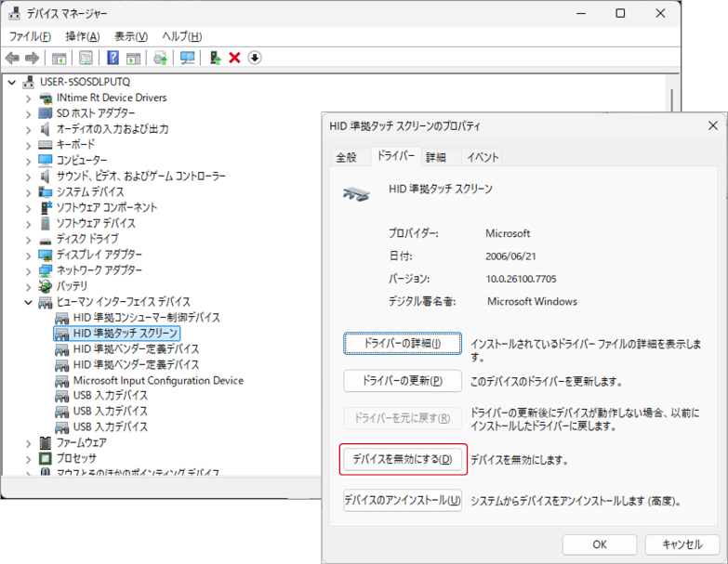
Task: Click the コンピューター category icon
Action: pos(46,161)
